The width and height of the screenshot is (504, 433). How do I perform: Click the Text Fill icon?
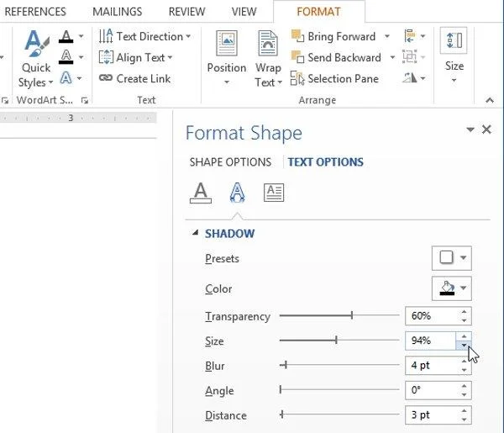pos(66,36)
